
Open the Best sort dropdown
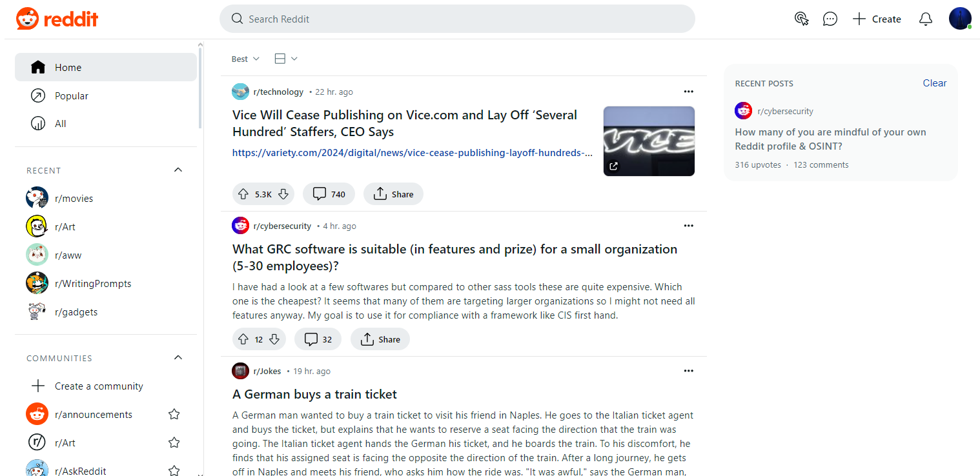tap(245, 59)
